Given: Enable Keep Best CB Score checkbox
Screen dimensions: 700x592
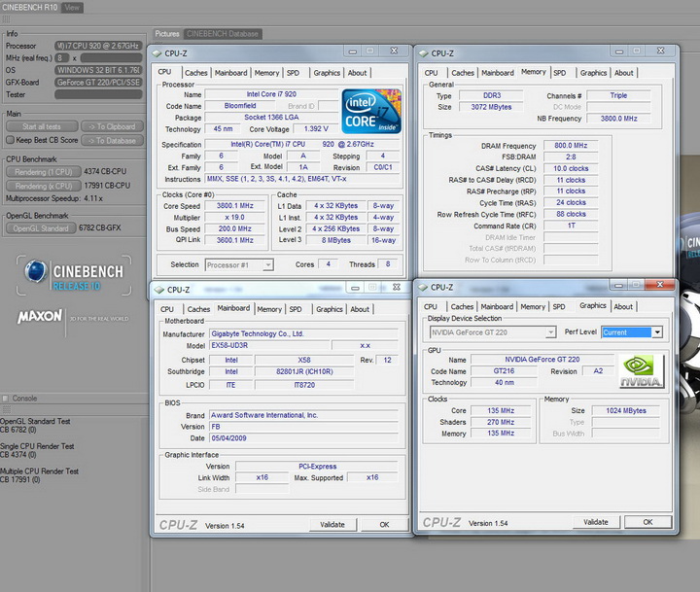Looking at the screenshot, I should [x=11, y=140].
